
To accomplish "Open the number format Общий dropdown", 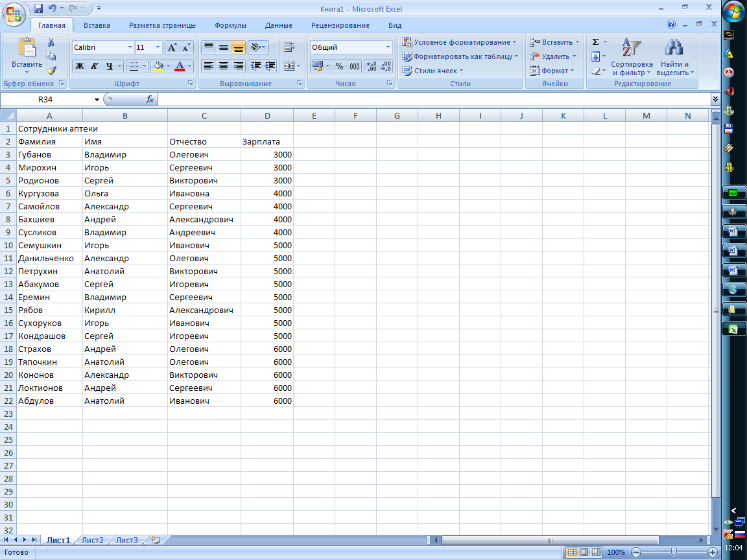I will point(388,47).
